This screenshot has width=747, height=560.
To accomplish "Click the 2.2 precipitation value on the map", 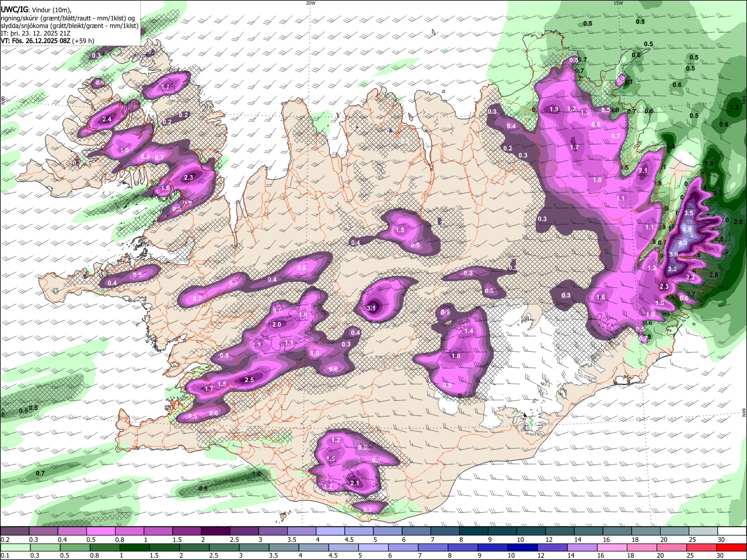I will tap(690, 277).
